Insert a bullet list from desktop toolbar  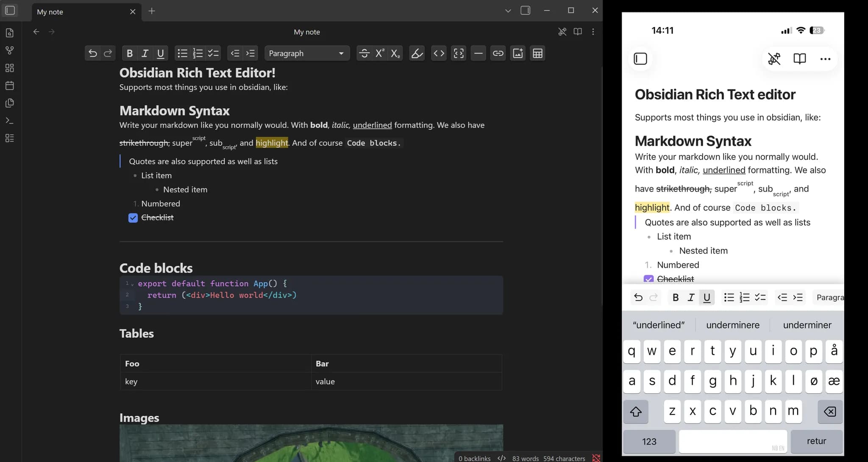coord(182,53)
